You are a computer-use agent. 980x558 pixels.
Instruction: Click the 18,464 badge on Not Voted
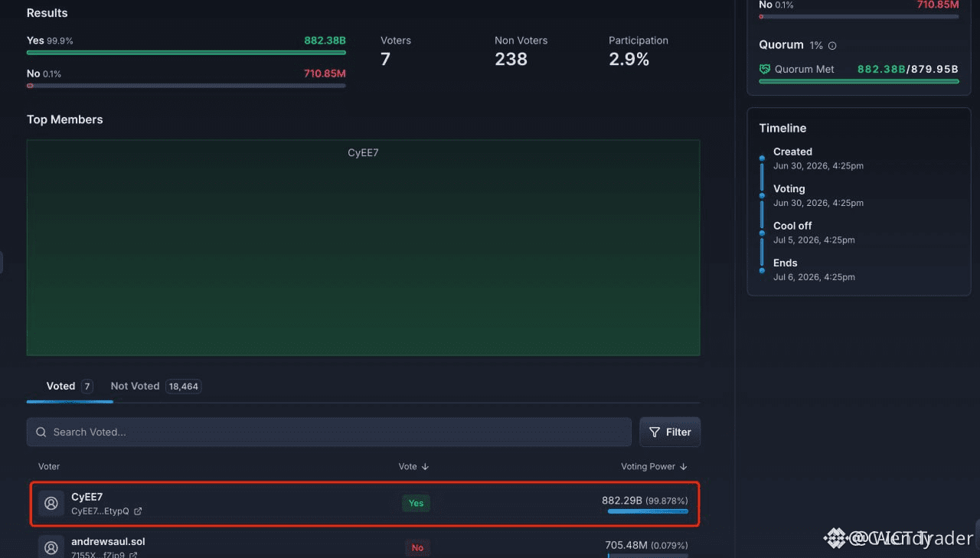point(184,387)
